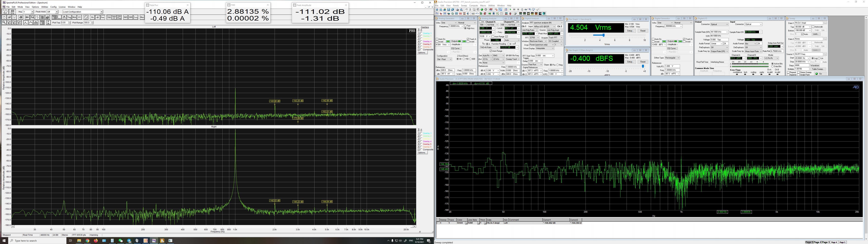
Task: Click the Run button in SpectraPLUS
Action: [x=5, y=12]
